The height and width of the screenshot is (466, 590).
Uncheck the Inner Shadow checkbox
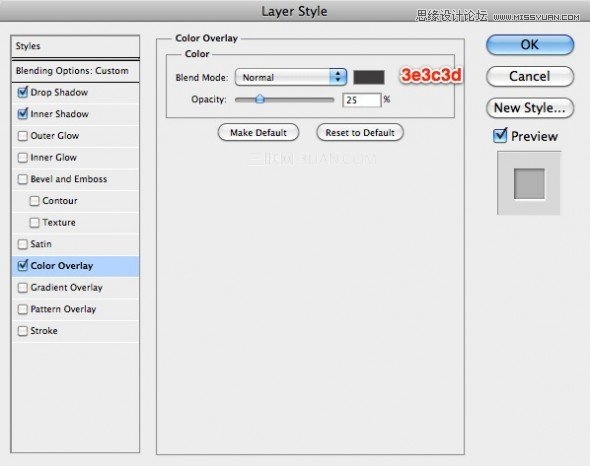point(23,114)
